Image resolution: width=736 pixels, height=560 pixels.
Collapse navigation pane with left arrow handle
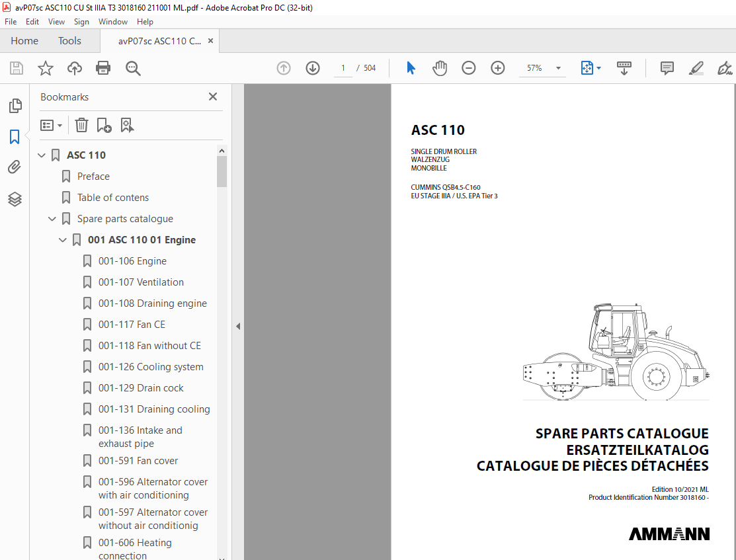[x=238, y=326]
